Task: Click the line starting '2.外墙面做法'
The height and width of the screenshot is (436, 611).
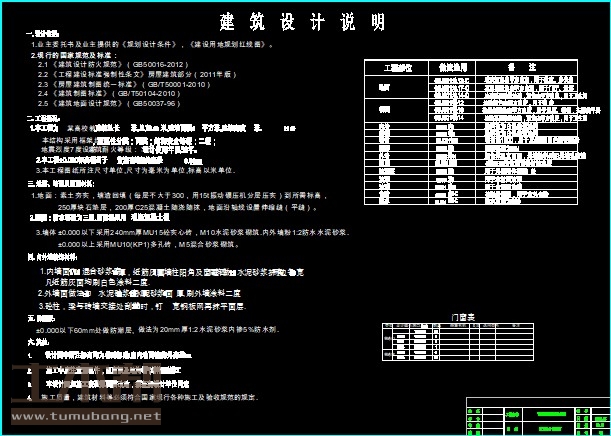Action: [139, 293]
